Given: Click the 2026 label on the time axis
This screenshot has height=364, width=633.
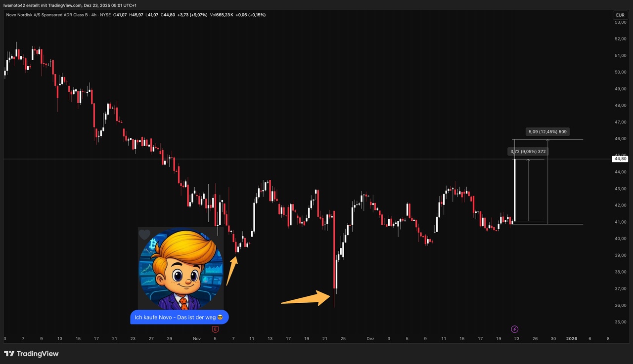Looking at the screenshot, I should click(571, 339).
